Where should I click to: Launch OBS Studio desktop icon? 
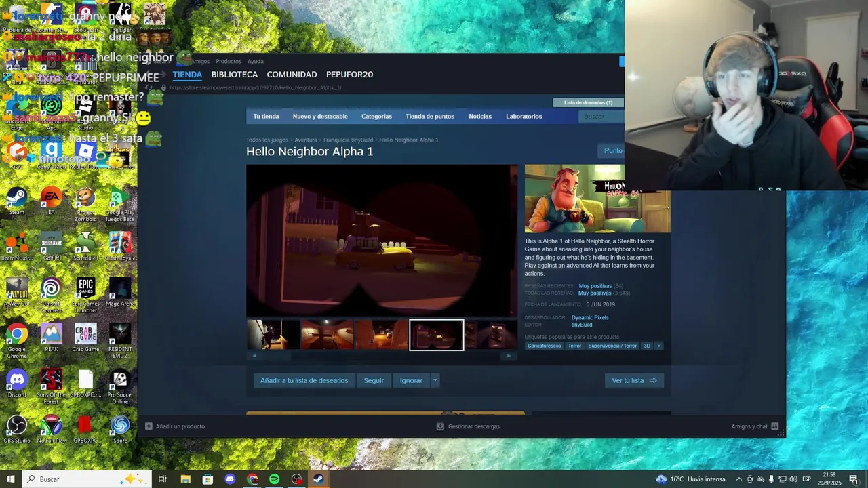coord(17,428)
